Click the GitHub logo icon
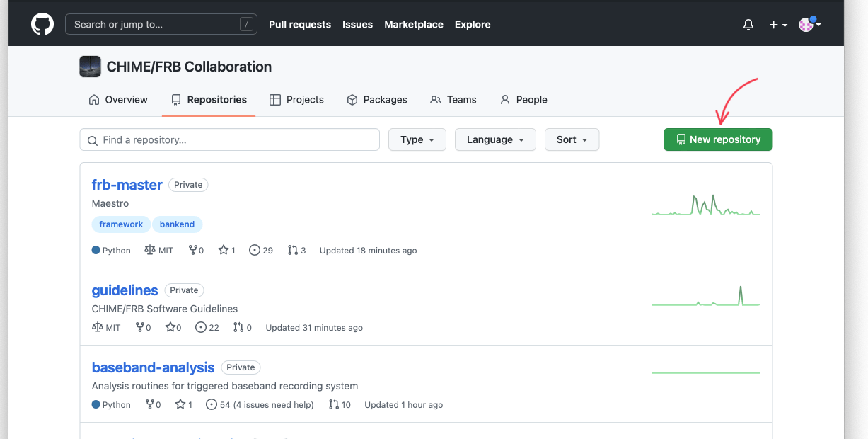The height and width of the screenshot is (439, 868). [42, 24]
